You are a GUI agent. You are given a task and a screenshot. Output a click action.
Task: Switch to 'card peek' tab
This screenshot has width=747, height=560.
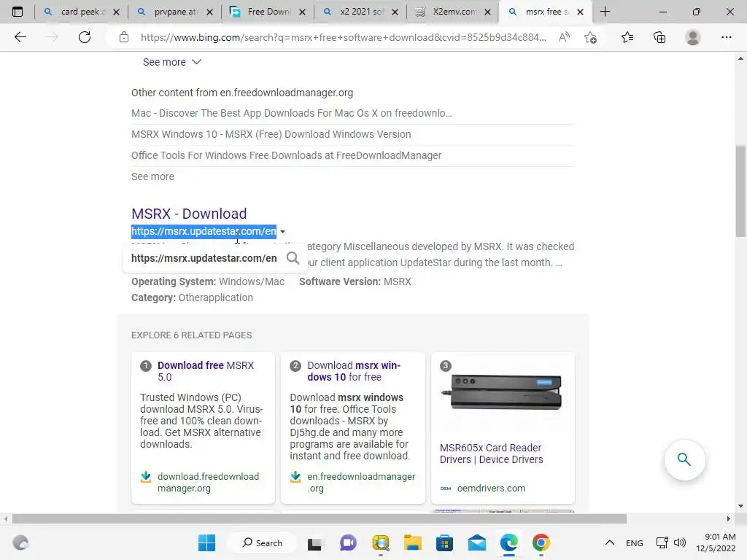[80, 12]
